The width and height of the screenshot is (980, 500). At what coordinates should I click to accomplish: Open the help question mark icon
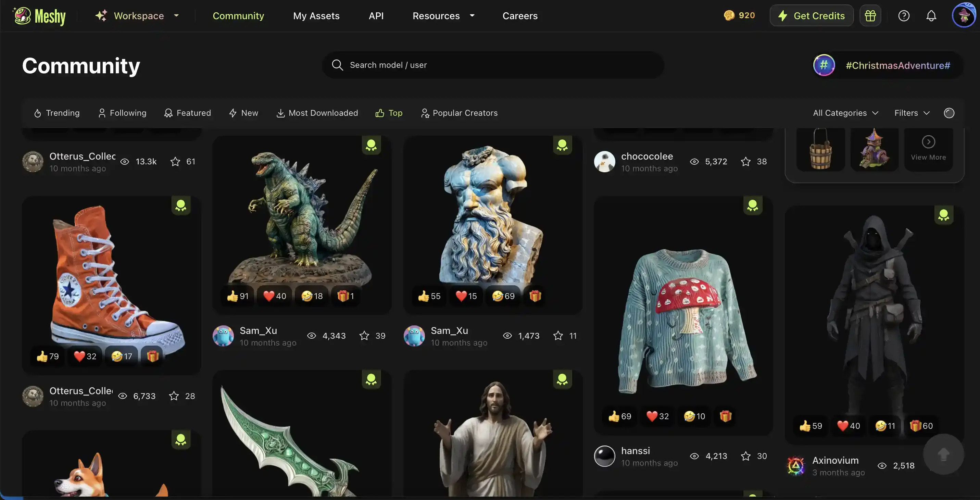click(904, 16)
